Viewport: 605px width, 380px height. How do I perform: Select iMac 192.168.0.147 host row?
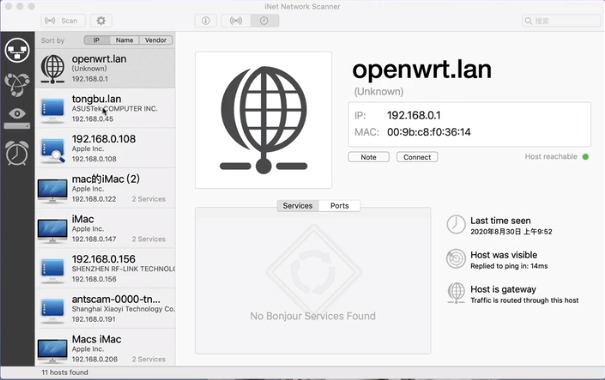(105, 229)
